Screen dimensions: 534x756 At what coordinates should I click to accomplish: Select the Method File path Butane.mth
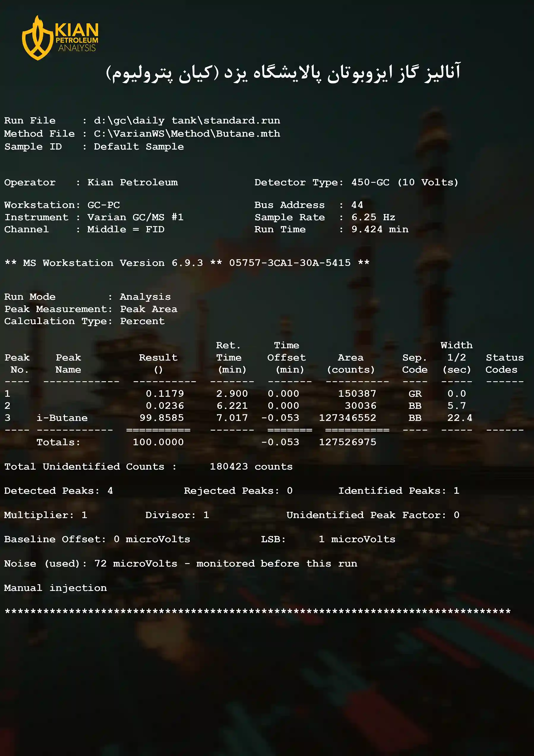[187, 134]
